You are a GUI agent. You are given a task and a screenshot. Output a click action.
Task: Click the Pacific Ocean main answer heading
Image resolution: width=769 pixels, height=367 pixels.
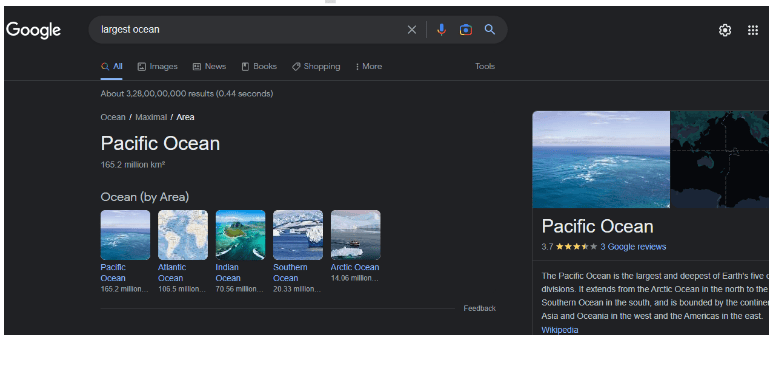point(160,144)
